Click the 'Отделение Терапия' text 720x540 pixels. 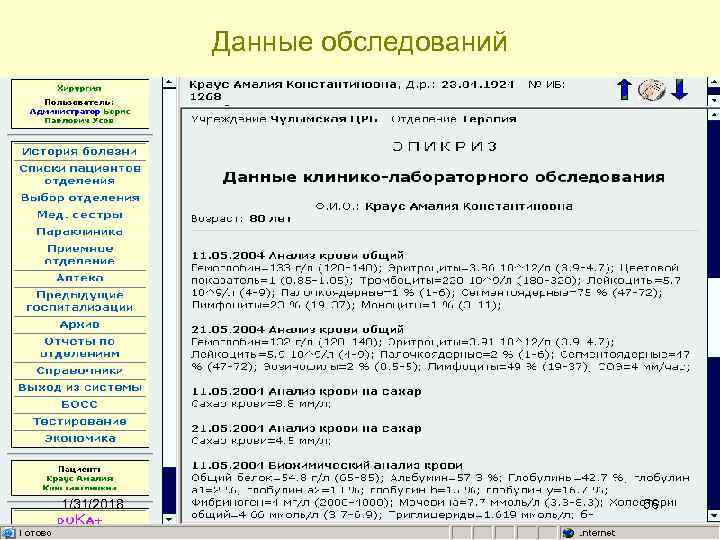(454, 119)
